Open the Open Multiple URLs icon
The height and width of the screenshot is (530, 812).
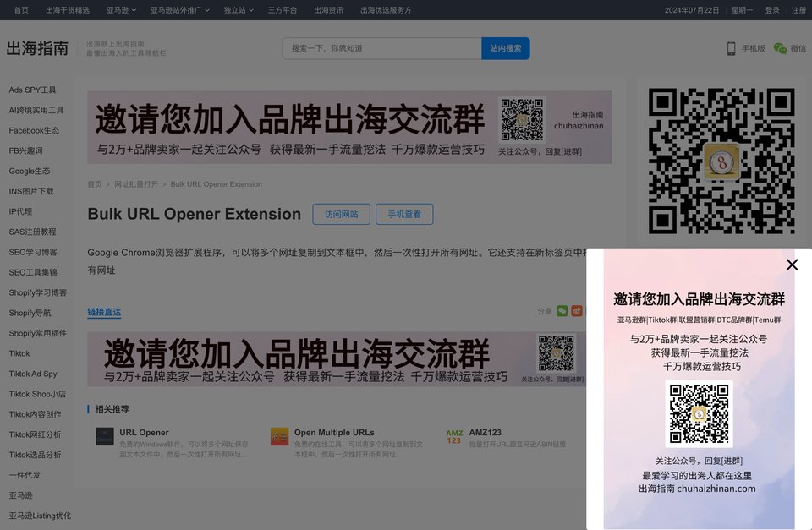click(x=280, y=436)
